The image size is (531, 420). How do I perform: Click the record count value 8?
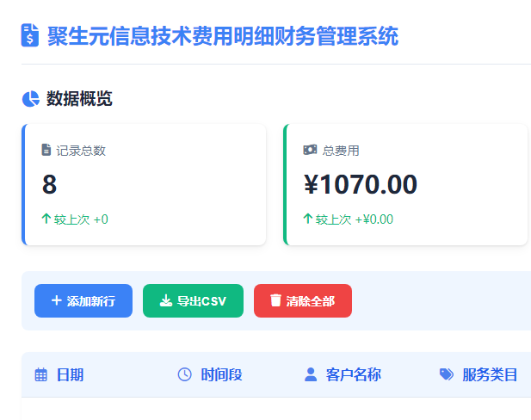click(49, 184)
